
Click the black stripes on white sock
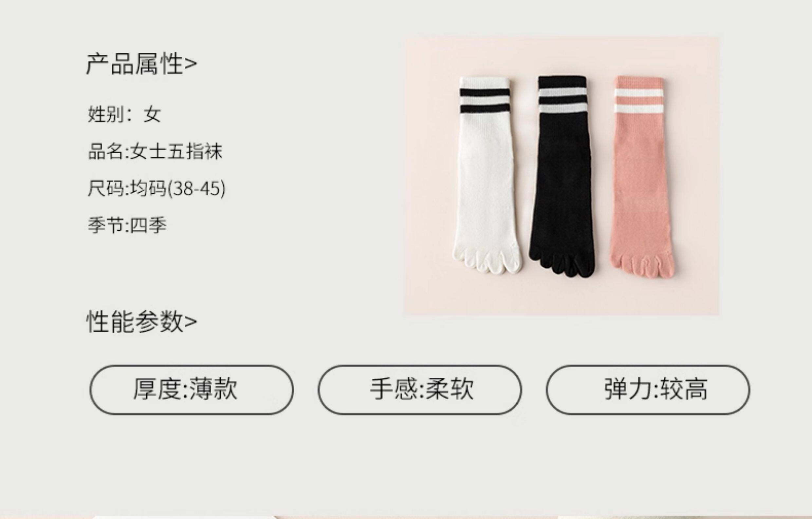point(485,101)
